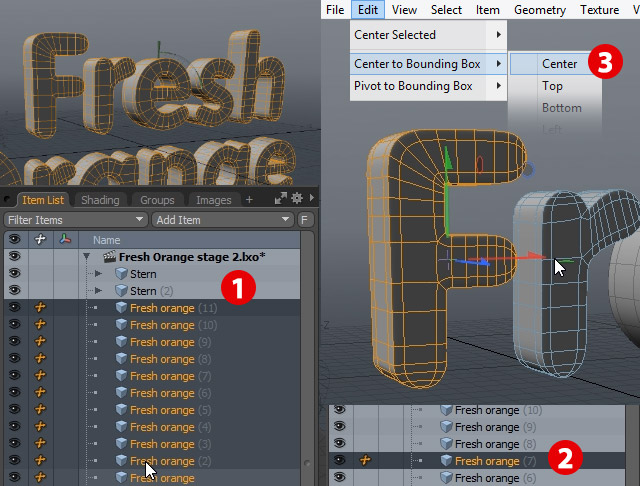Open the View menu

[x=404, y=9]
